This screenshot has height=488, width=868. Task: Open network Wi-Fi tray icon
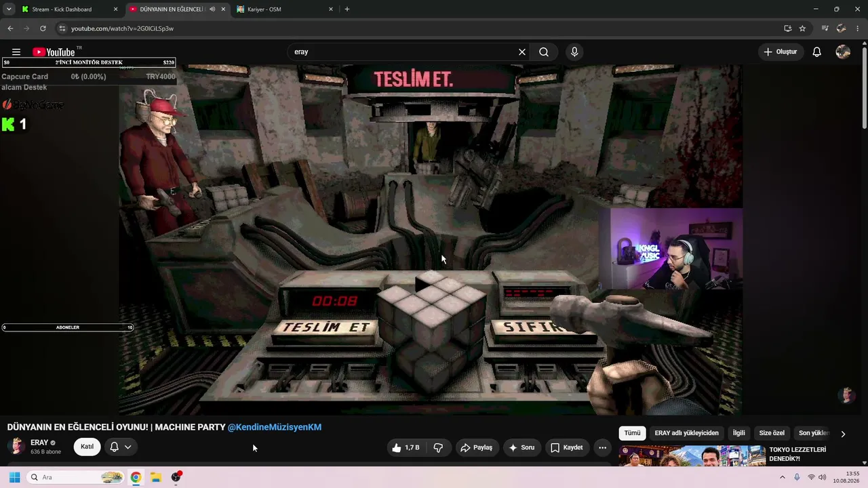click(811, 477)
